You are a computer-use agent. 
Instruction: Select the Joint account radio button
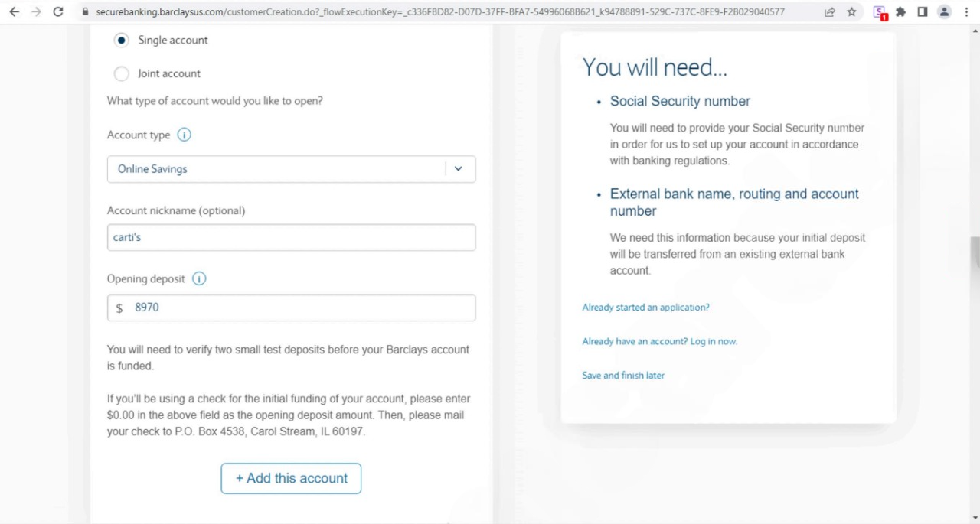point(121,73)
